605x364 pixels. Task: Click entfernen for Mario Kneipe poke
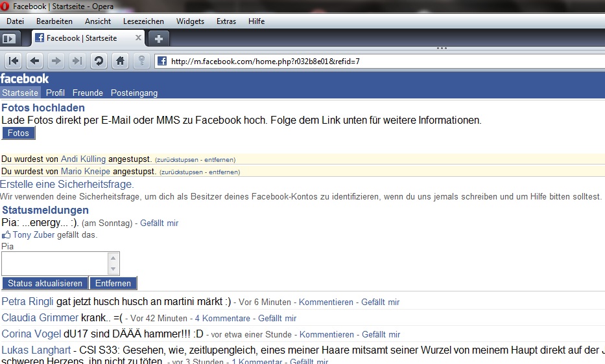(x=224, y=172)
